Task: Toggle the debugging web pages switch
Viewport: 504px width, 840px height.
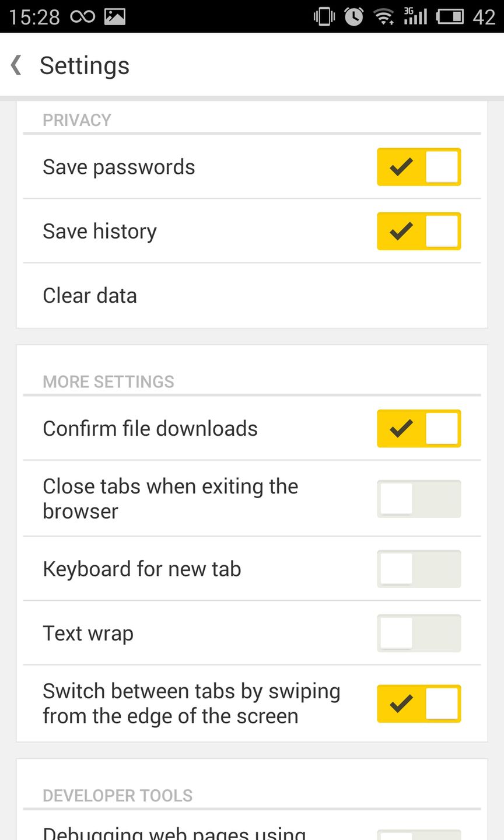Action: click(419, 834)
